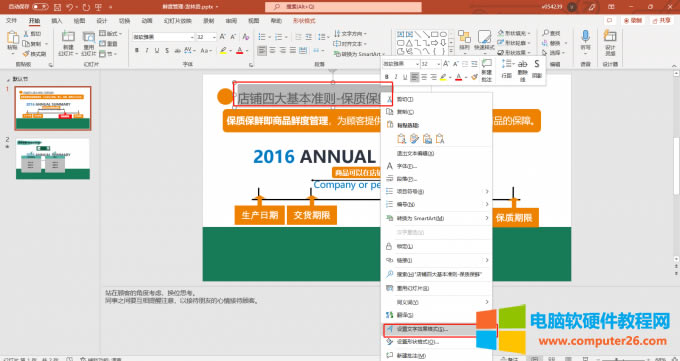Click the Format Painter icon in mini toolbar
680x361 pixels.
click(474, 77)
